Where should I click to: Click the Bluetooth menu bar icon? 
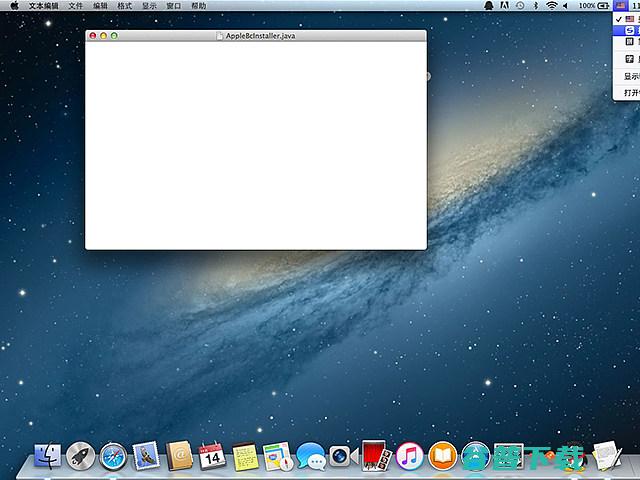tap(535, 6)
